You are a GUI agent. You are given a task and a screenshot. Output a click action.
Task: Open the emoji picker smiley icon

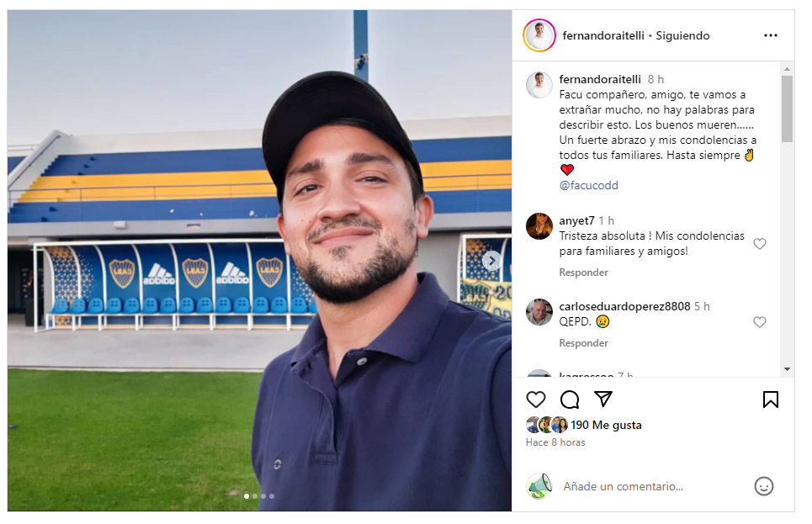pos(763,486)
